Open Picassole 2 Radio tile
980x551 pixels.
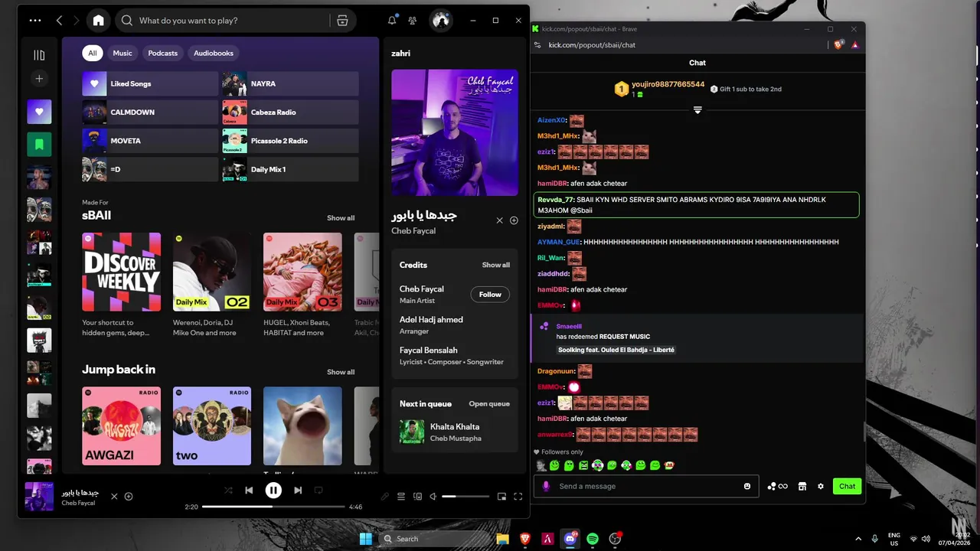[290, 141]
